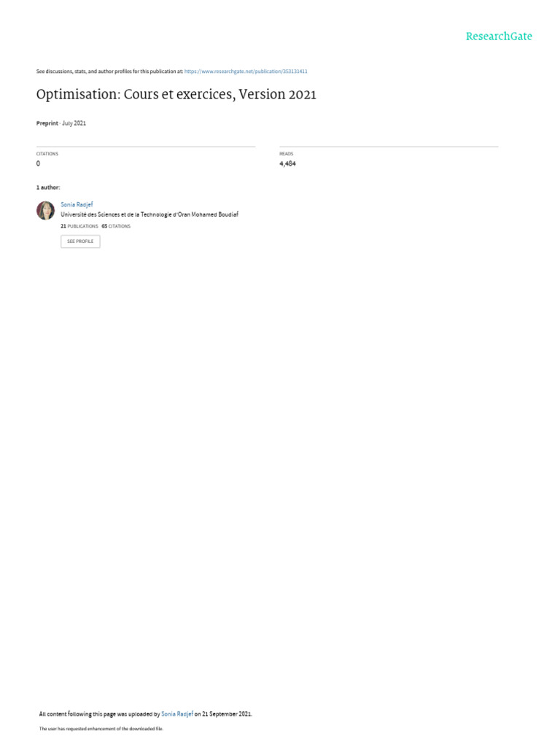The height and width of the screenshot is (747, 560).
Task: Click the reads count 4,484
Action: tap(287, 163)
